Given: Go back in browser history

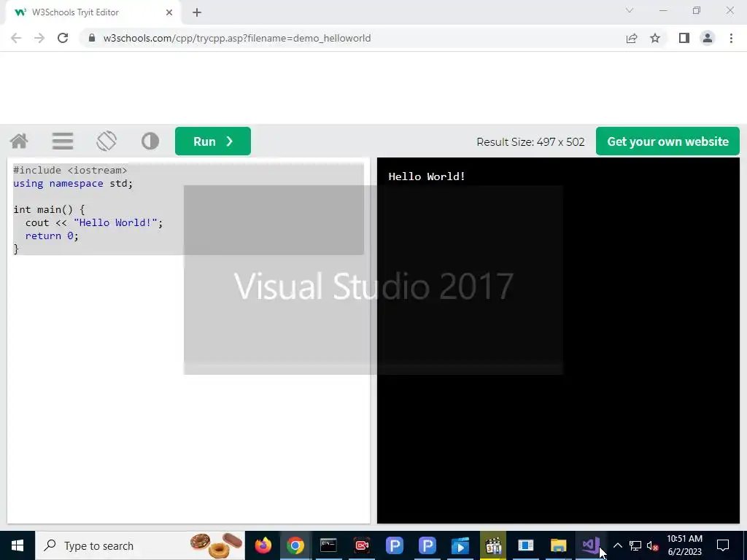Looking at the screenshot, I should click(x=16, y=38).
